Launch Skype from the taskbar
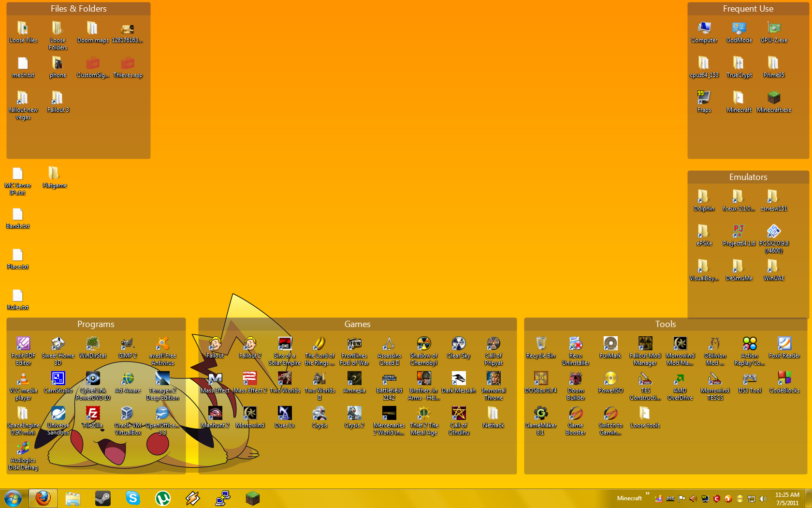 [132, 498]
